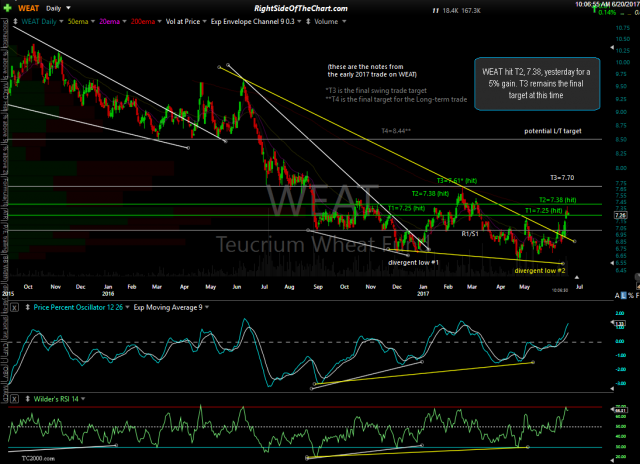Click the oscillator scale arrow near -3.00
Screen dimensions: 640x464
pyautogui.click(x=612, y=389)
